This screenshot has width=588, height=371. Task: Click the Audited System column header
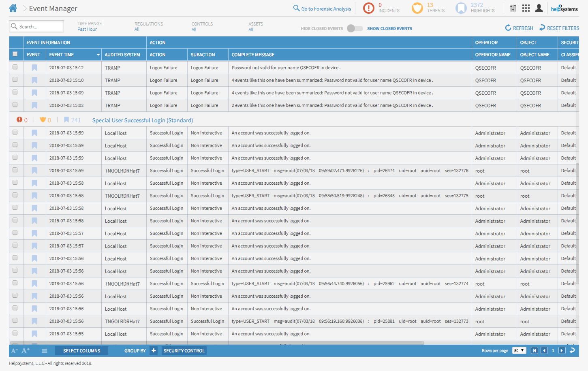point(122,55)
